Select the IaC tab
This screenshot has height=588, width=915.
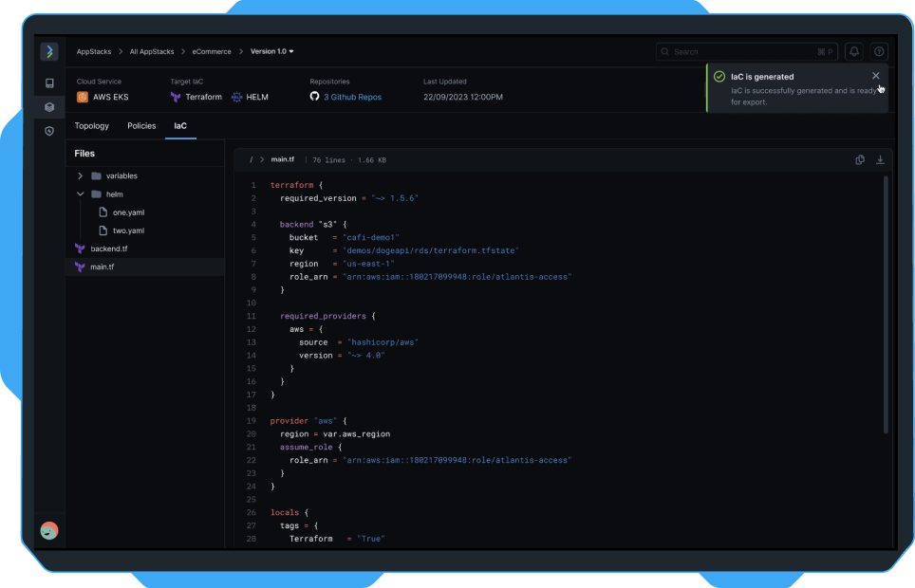tap(180, 125)
